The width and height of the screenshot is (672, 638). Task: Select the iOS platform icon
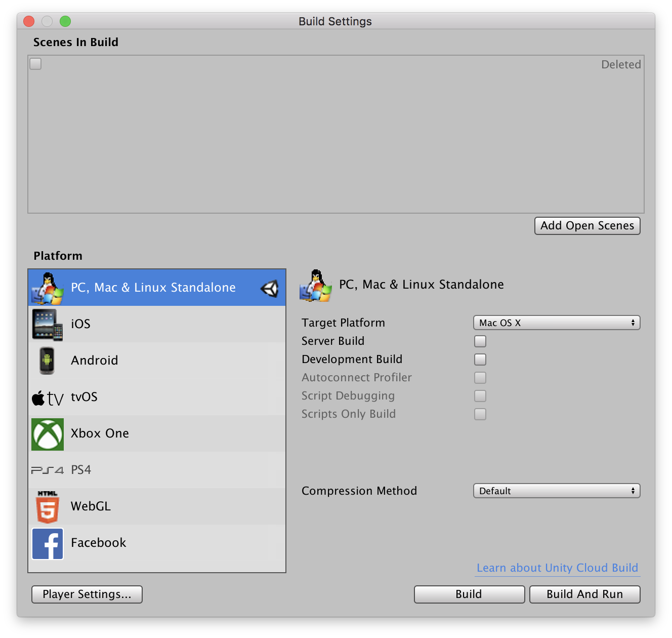(x=47, y=325)
